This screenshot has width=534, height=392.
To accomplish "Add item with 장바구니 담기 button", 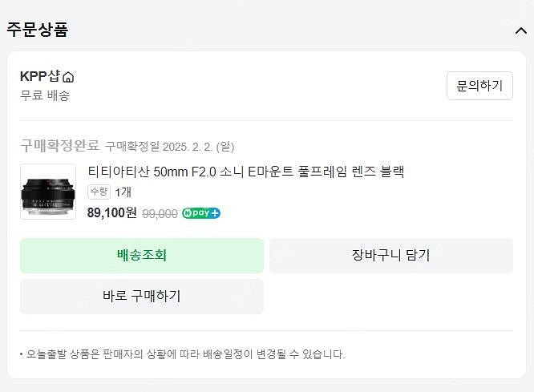I will coord(390,256).
